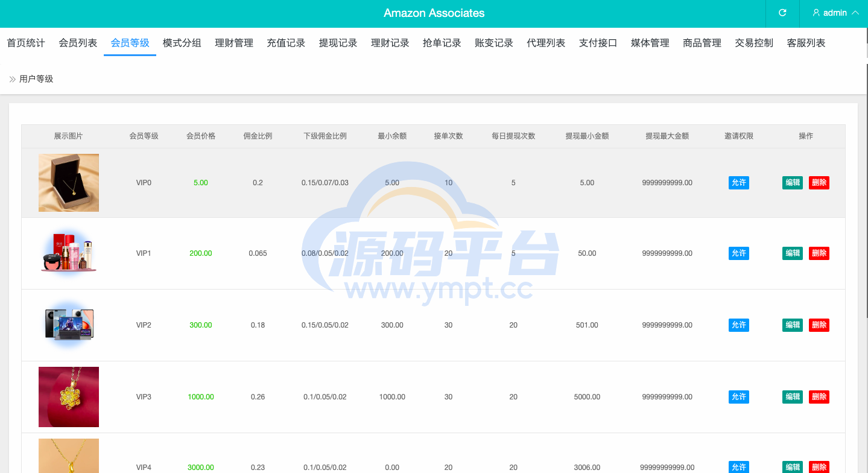The width and height of the screenshot is (868, 473).
Task: Go to the 代理列表 tab
Action: [546, 43]
